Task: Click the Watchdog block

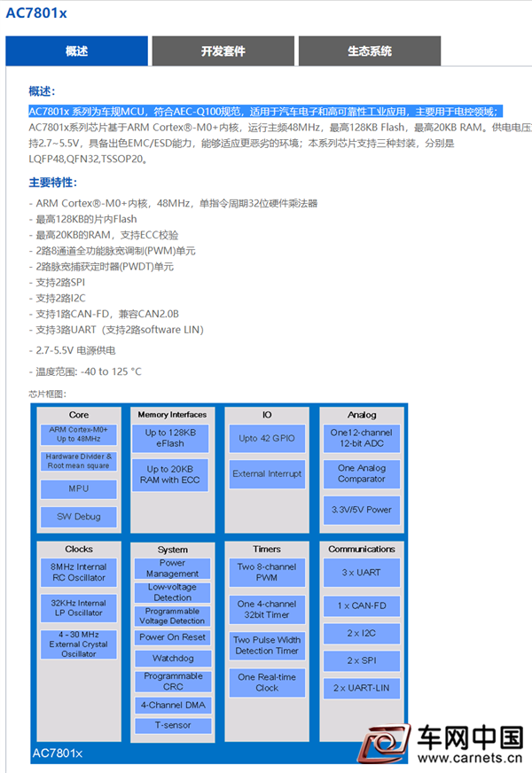Action: 173,658
